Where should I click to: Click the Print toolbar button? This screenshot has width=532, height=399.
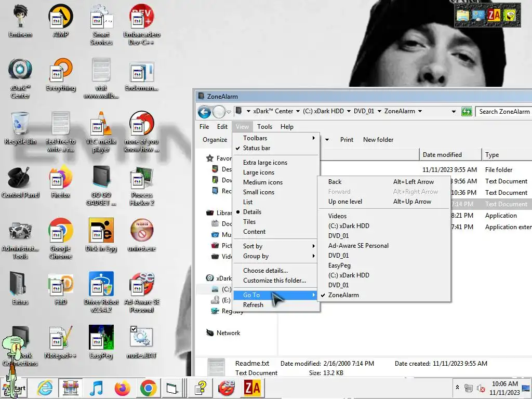pos(347,139)
